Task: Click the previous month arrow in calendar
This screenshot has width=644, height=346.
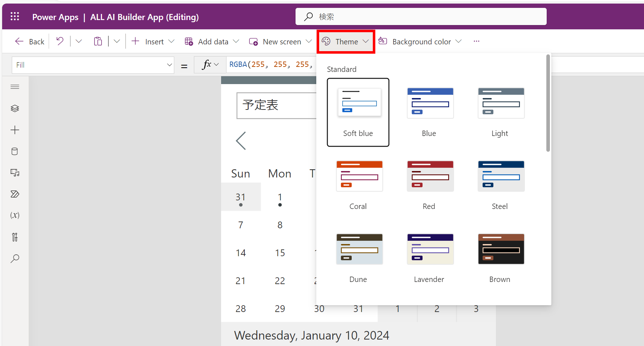Action: tap(241, 141)
